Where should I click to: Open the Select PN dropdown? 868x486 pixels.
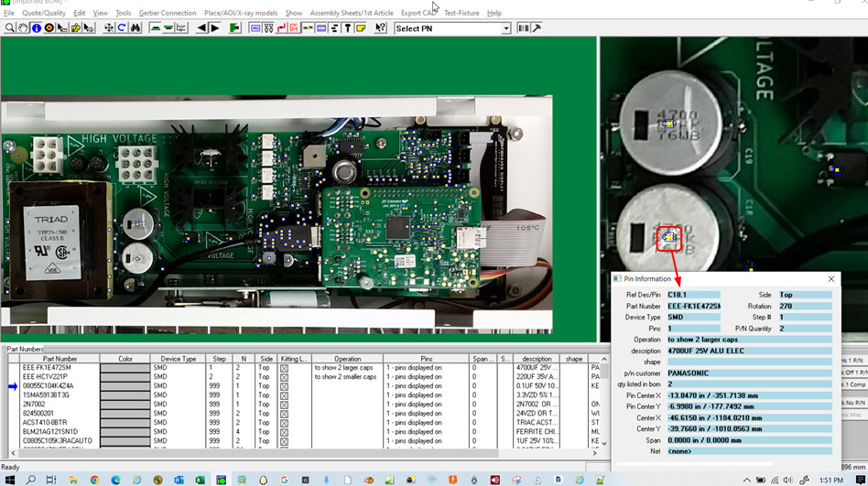click(x=506, y=28)
